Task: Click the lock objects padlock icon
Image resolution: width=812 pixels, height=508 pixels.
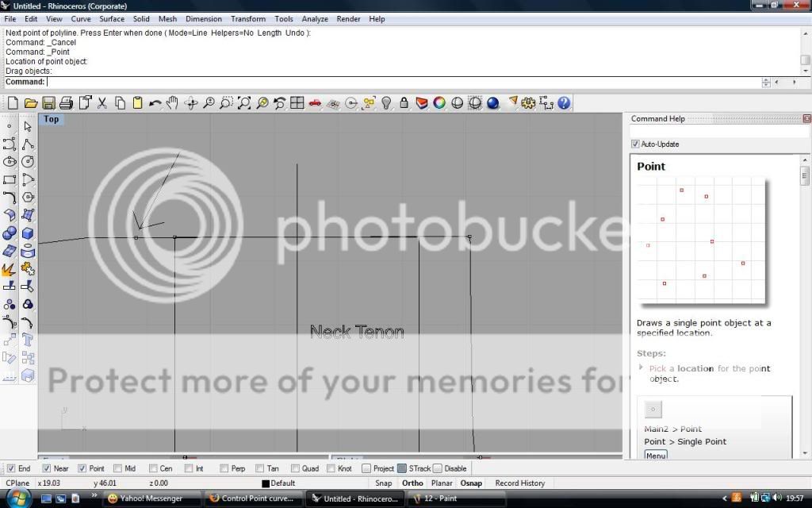Action: pyautogui.click(x=404, y=103)
